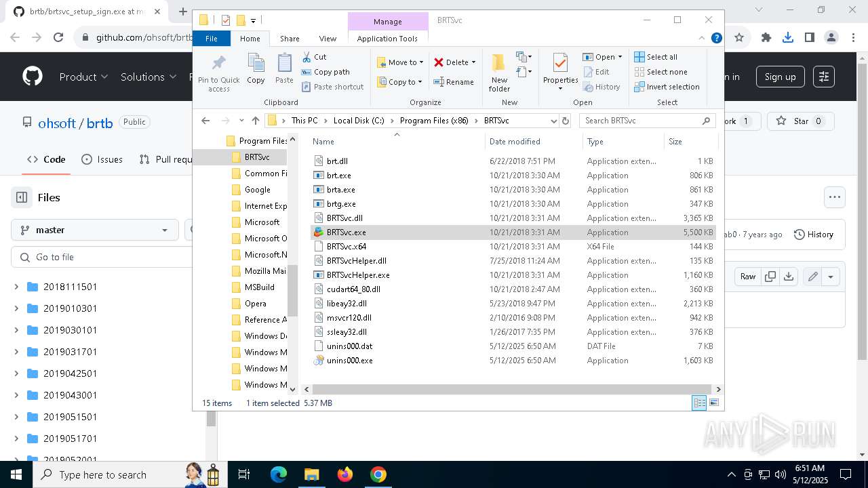Click the Rename ribbon button

click(x=454, y=82)
